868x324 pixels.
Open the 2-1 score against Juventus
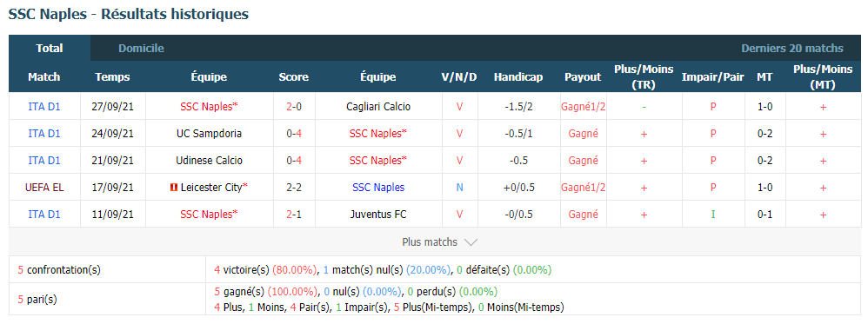[294, 214]
